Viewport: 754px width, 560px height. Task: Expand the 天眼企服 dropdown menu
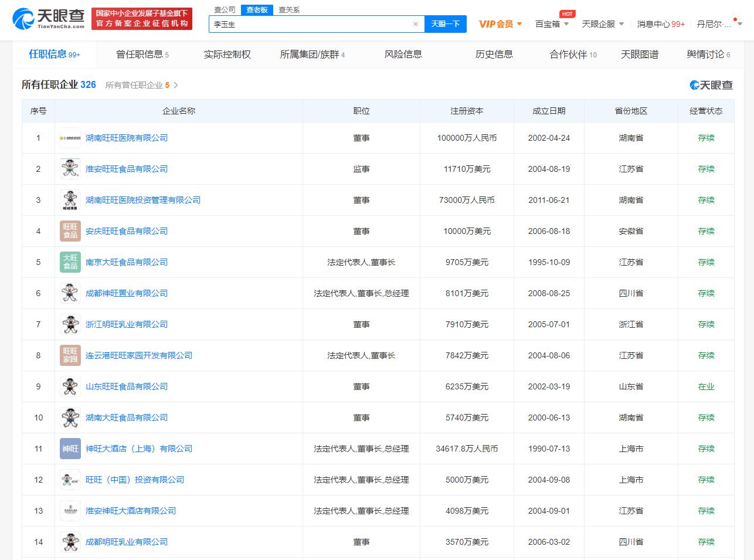(600, 23)
